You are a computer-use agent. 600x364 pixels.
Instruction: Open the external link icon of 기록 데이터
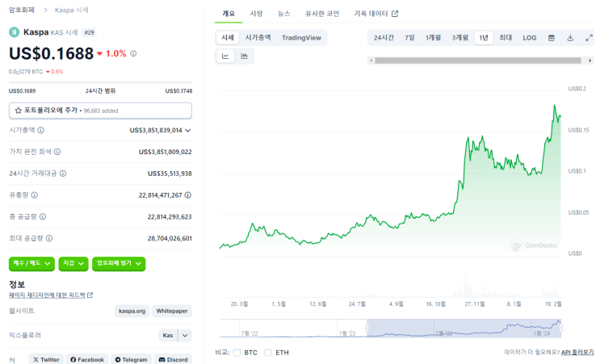[x=395, y=14]
